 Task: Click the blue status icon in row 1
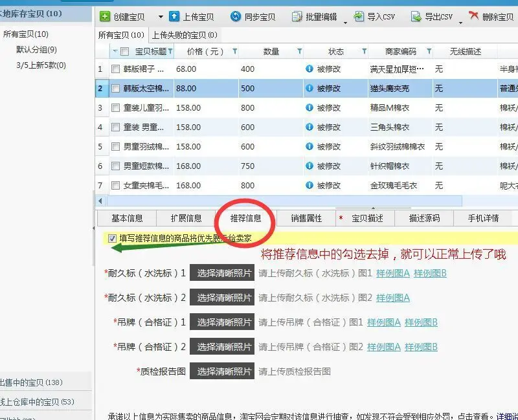pos(310,69)
